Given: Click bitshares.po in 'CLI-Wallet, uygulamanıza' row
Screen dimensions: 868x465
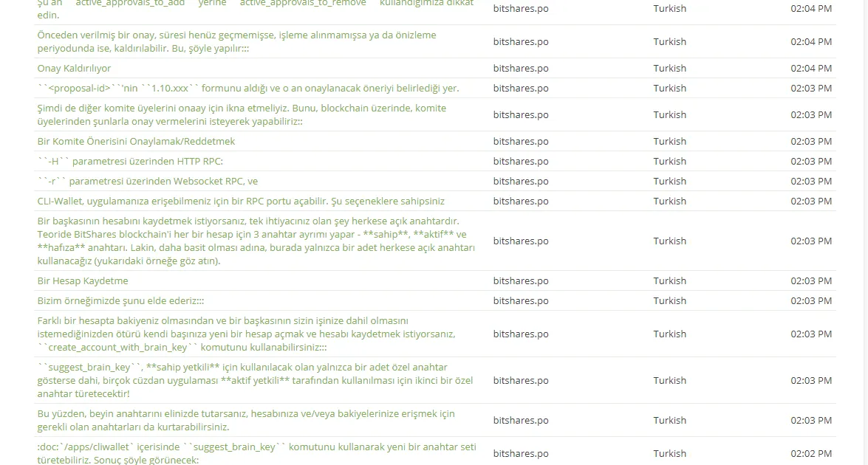Looking at the screenshot, I should click(521, 201).
